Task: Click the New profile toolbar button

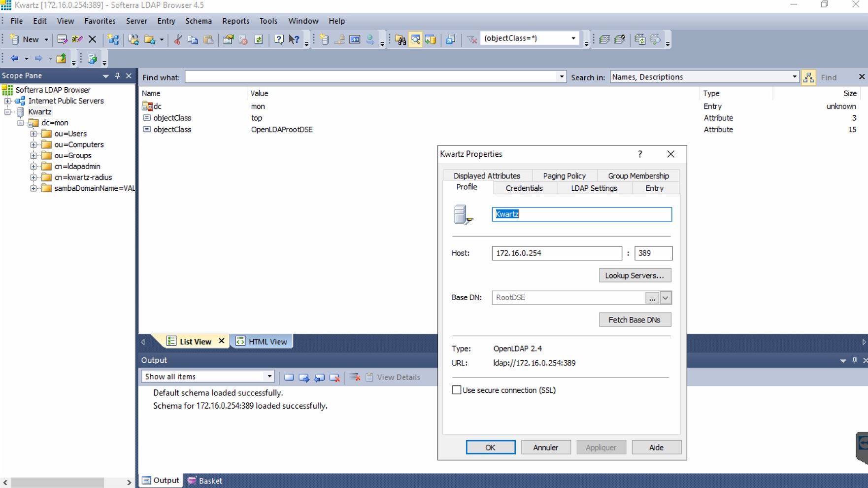Action: point(25,39)
